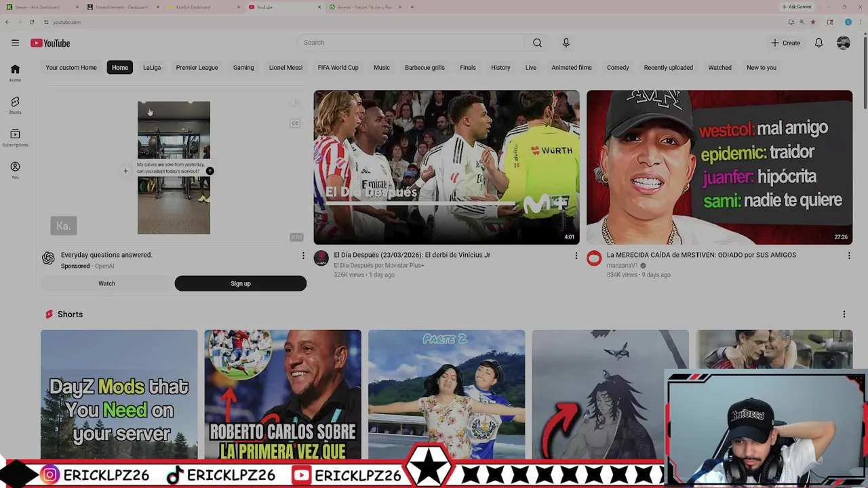Go to Home in the sidebar
The height and width of the screenshot is (488, 868).
[15, 73]
